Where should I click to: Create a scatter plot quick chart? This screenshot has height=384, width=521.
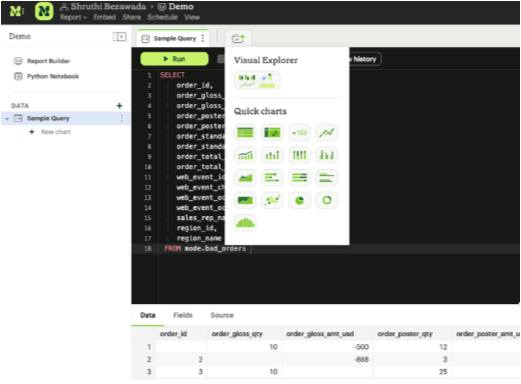coord(272,200)
